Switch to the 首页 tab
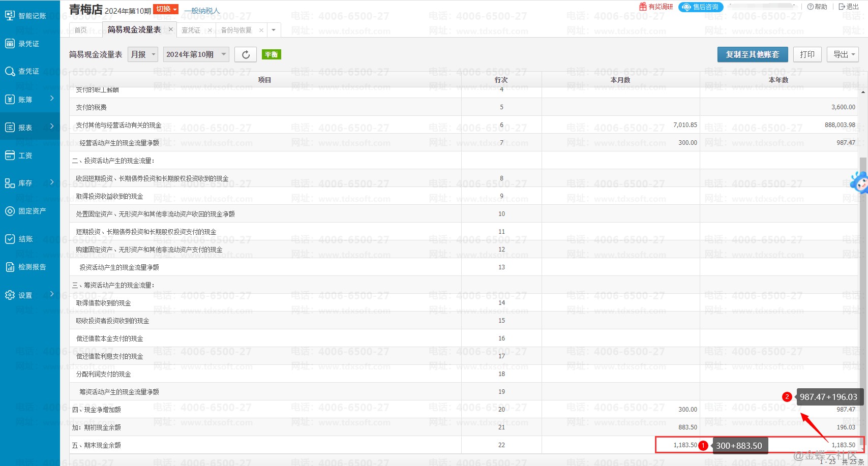This screenshot has height=466, width=868. pyautogui.click(x=81, y=30)
